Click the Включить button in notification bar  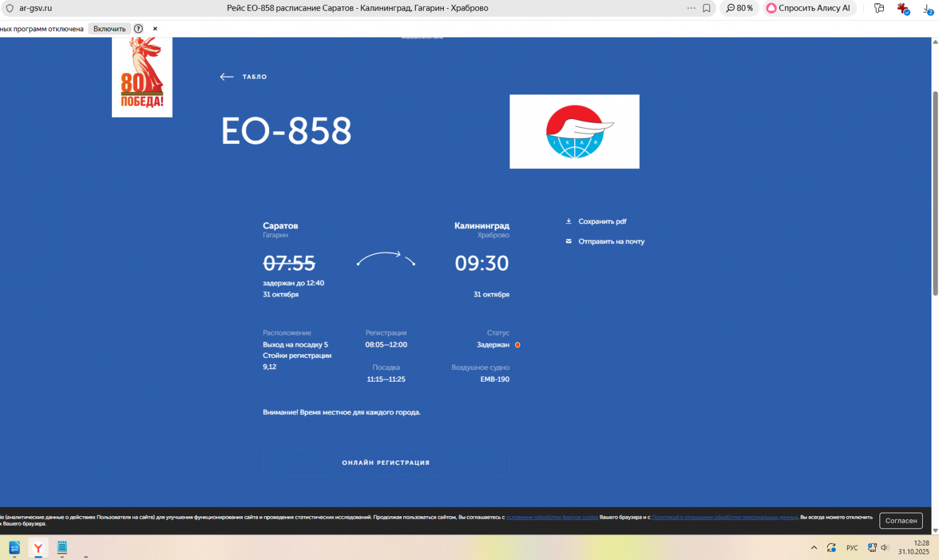pyautogui.click(x=110, y=29)
